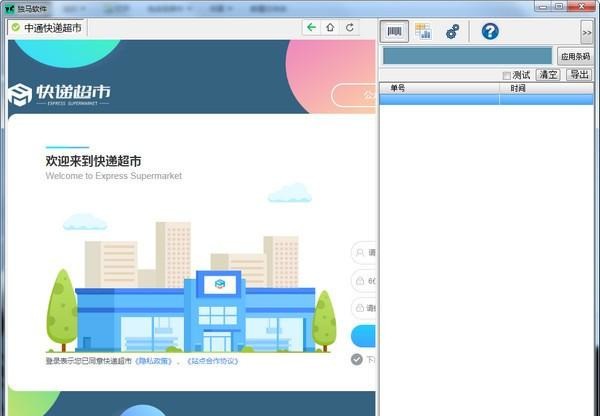Open the 《隐私政策》 link
This screenshot has height=416, width=600.
click(x=154, y=361)
